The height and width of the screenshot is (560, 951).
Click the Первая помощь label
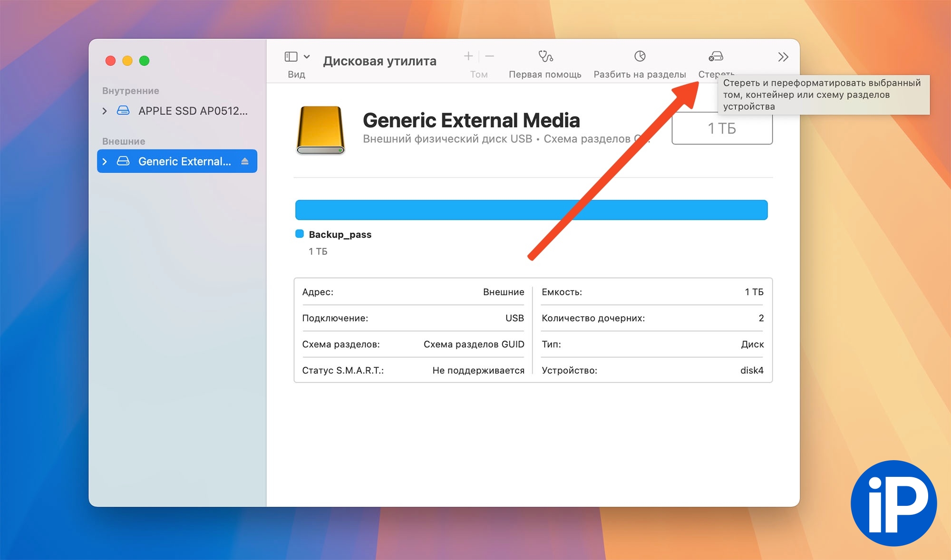click(545, 74)
